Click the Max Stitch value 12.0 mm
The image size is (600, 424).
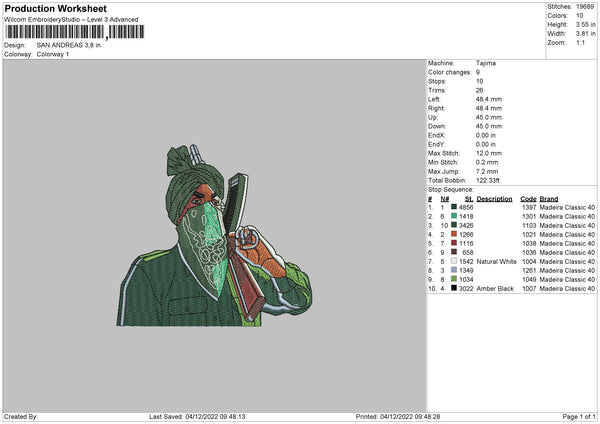point(489,153)
